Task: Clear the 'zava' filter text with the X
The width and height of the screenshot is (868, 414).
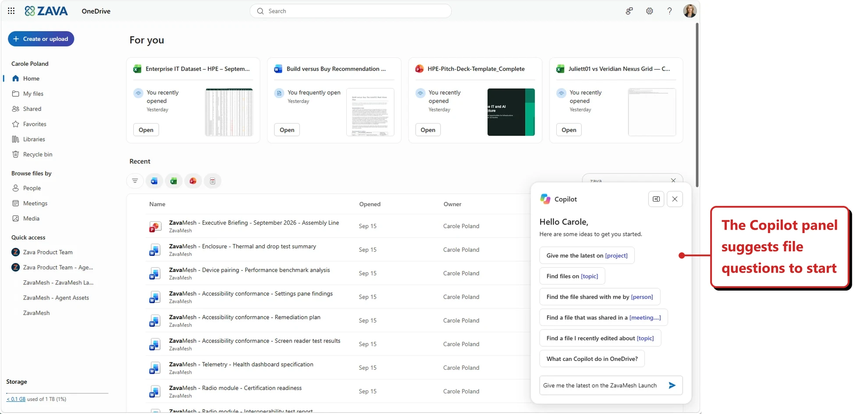Action: [x=673, y=180]
